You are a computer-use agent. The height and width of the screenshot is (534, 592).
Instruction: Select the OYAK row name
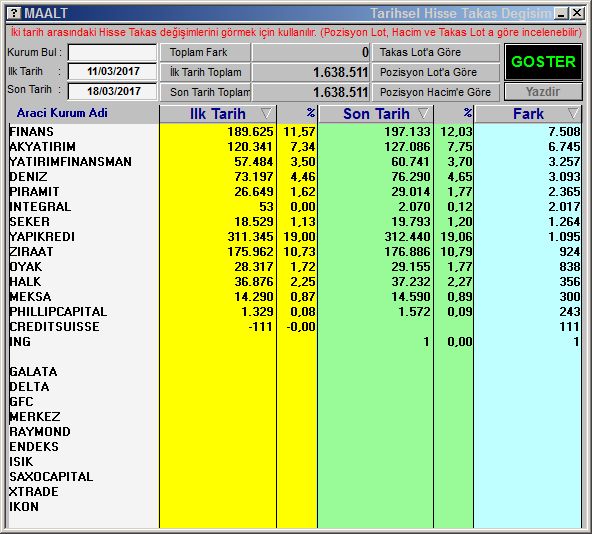point(26,267)
